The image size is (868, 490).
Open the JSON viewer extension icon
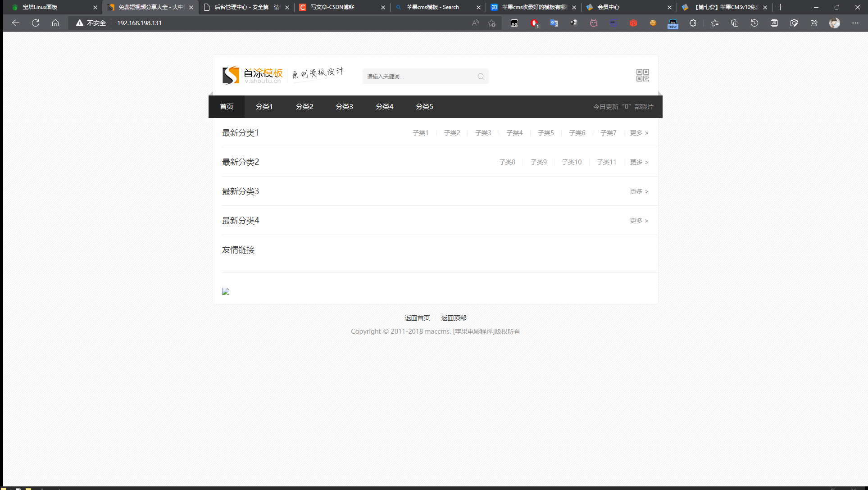pos(614,23)
